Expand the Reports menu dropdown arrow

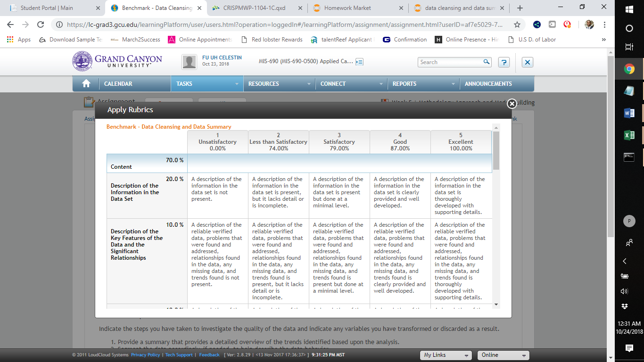(x=453, y=84)
